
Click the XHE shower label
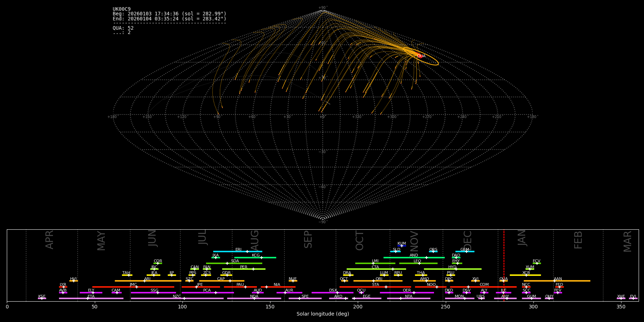coord(621,296)
